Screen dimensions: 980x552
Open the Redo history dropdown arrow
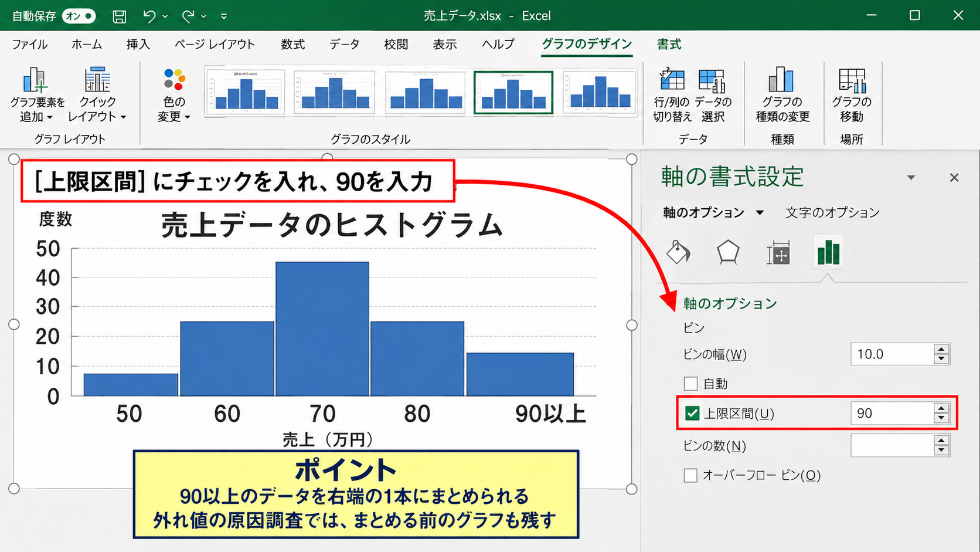point(203,16)
